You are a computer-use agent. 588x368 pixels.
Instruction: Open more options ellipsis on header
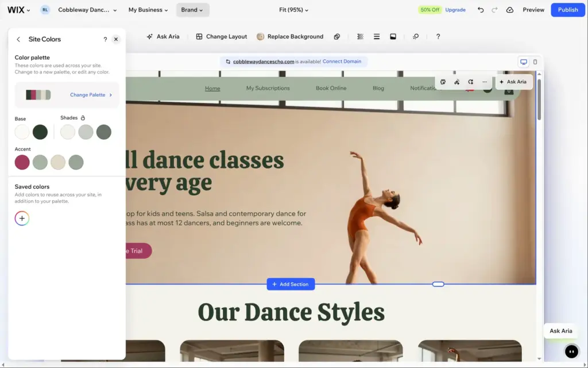coord(485,82)
